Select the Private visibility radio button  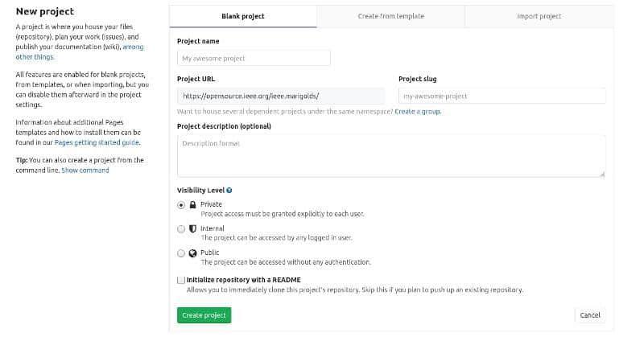tap(181, 205)
